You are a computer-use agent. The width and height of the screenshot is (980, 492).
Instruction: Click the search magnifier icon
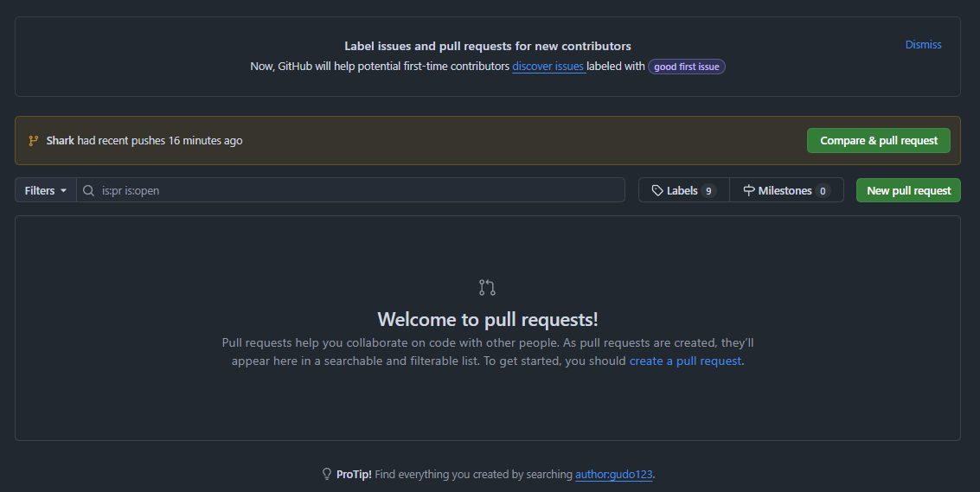click(89, 191)
